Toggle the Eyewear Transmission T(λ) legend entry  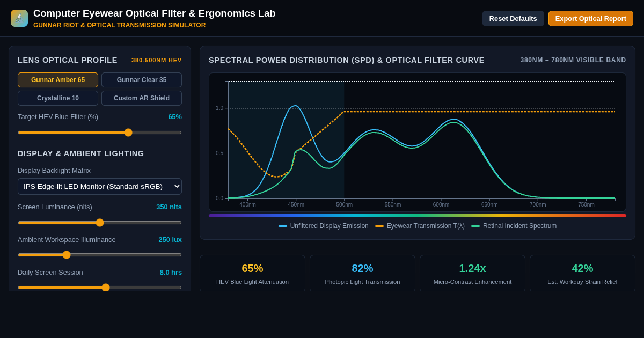pyautogui.click(x=420, y=226)
